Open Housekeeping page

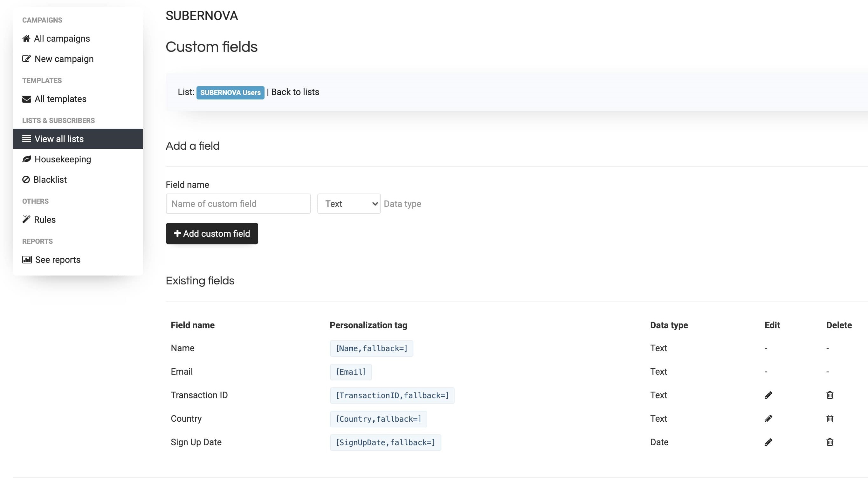pyautogui.click(x=78, y=159)
